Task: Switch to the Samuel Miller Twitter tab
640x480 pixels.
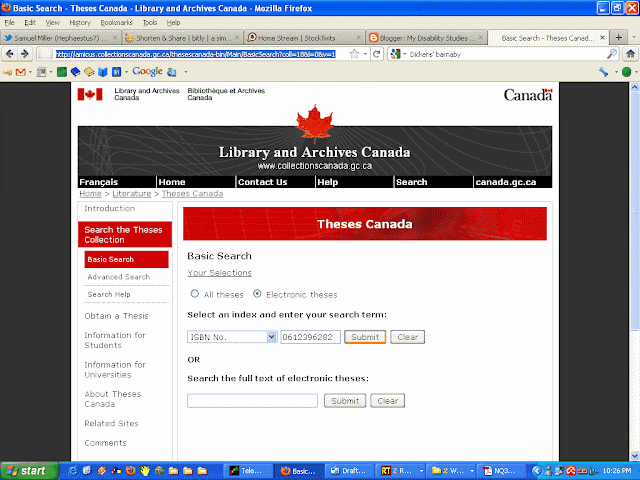Action: [x=60, y=38]
